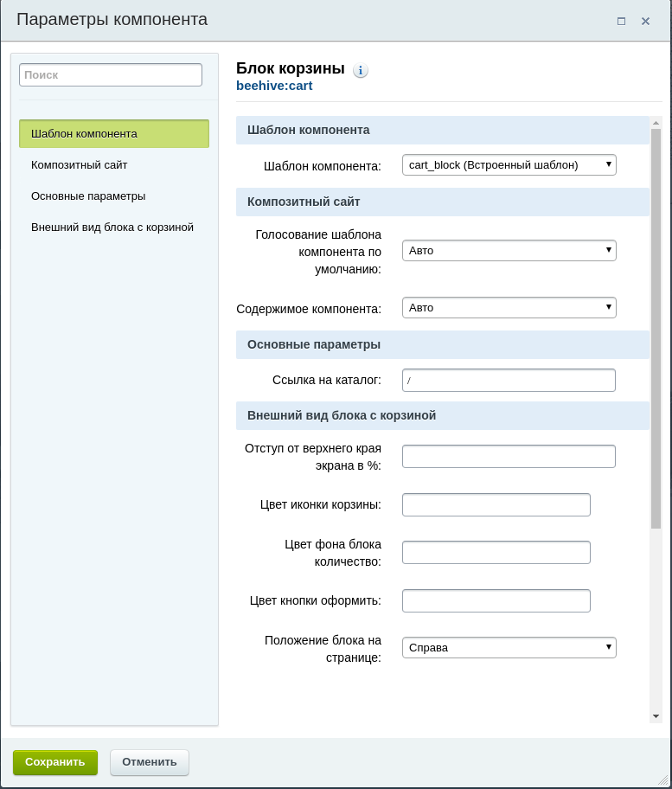The height and width of the screenshot is (789, 672).
Task: Click the Цвет иконки корзины color field
Action: tap(496, 504)
